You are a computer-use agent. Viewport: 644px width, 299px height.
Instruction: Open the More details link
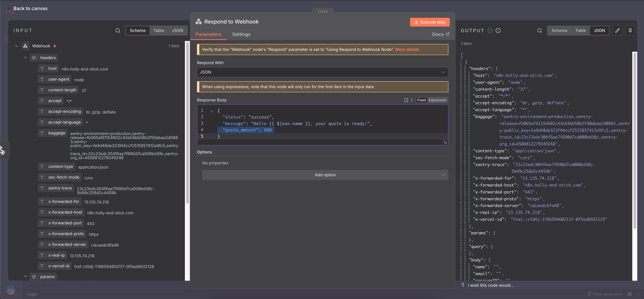pyautogui.click(x=407, y=50)
